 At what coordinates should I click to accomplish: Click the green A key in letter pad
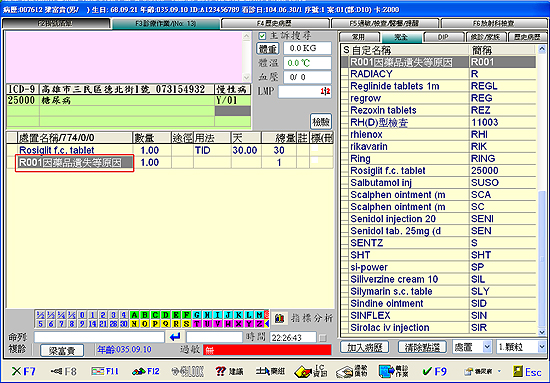point(134,315)
